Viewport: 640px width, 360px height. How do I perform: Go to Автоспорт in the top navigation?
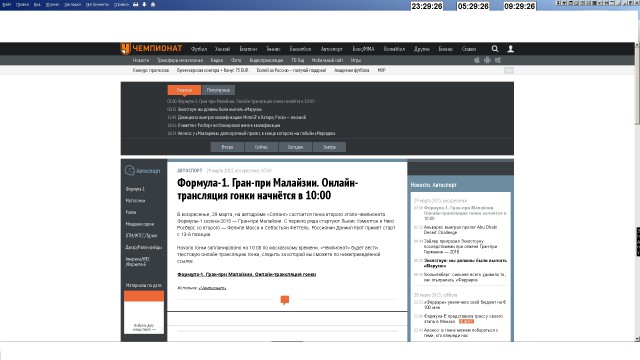(331, 49)
